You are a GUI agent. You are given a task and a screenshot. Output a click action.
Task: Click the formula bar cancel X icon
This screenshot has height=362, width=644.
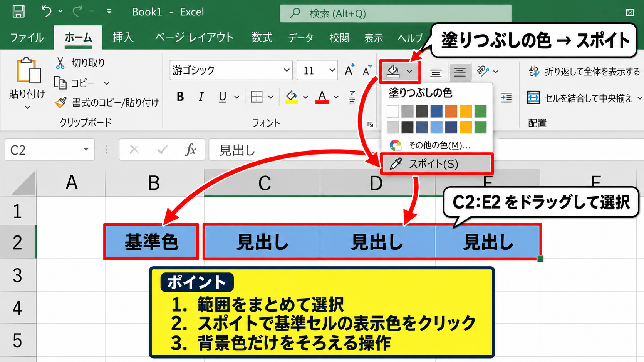tap(134, 150)
